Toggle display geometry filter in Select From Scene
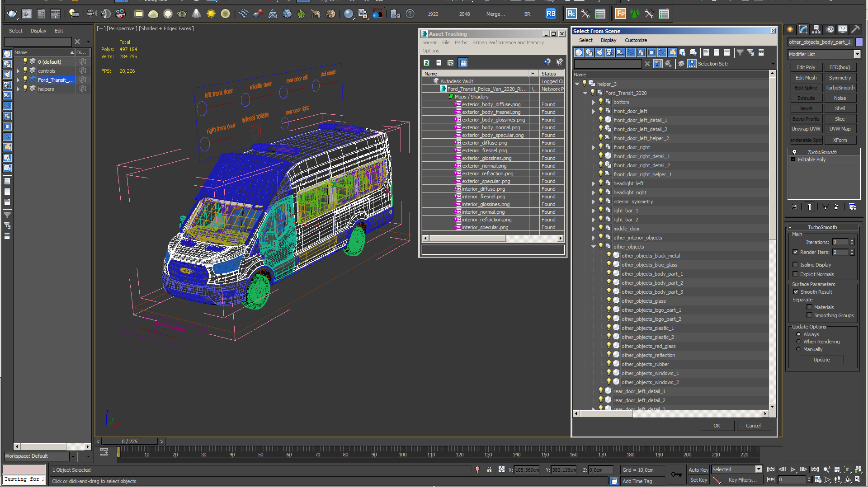The height and width of the screenshot is (488, 868). tap(579, 52)
